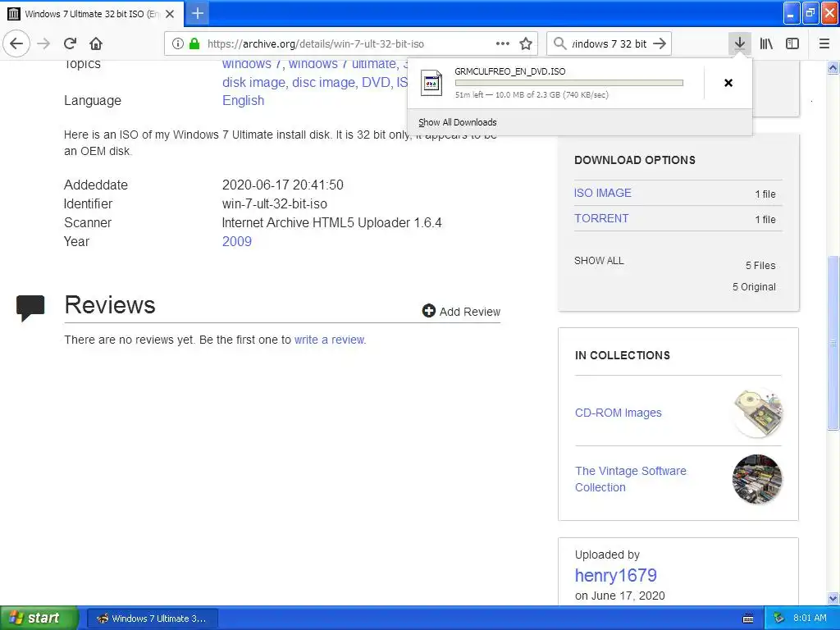Click the identifier 'win-7-ult-32-bit-iso' text

point(274,203)
